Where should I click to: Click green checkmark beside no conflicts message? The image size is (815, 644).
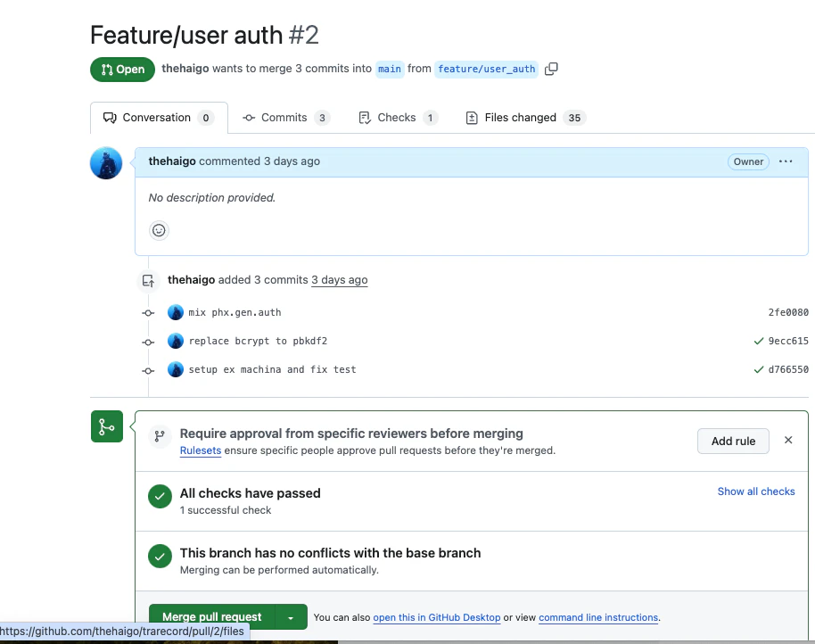(x=161, y=557)
